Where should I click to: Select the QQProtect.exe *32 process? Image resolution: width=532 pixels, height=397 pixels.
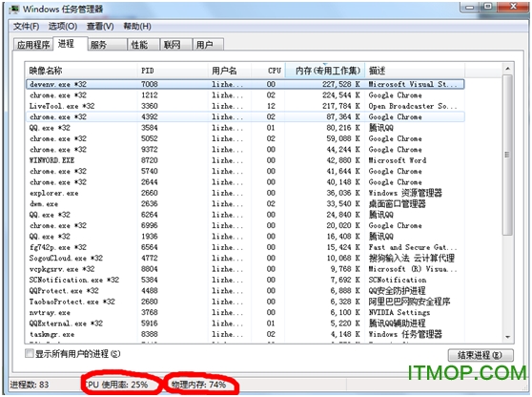[245, 291]
